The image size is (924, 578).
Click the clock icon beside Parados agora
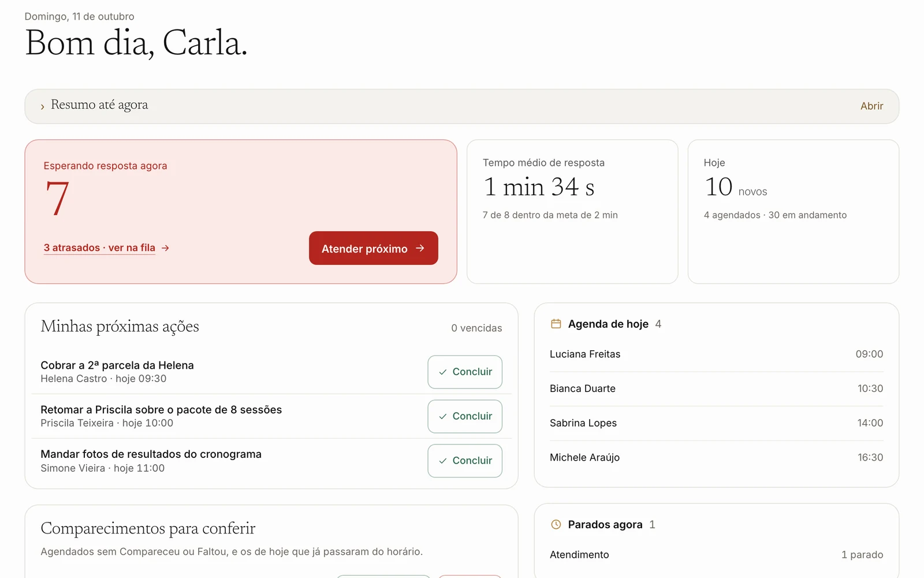tap(556, 524)
